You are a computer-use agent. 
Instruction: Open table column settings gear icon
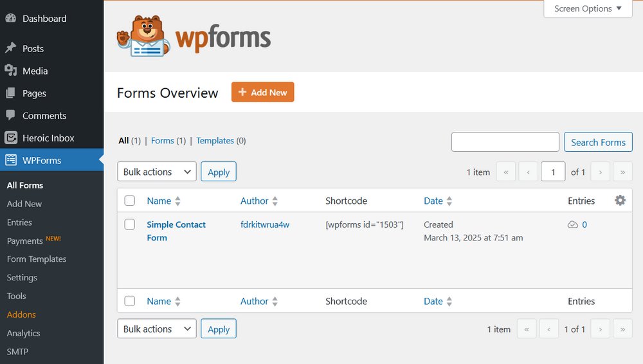(620, 200)
